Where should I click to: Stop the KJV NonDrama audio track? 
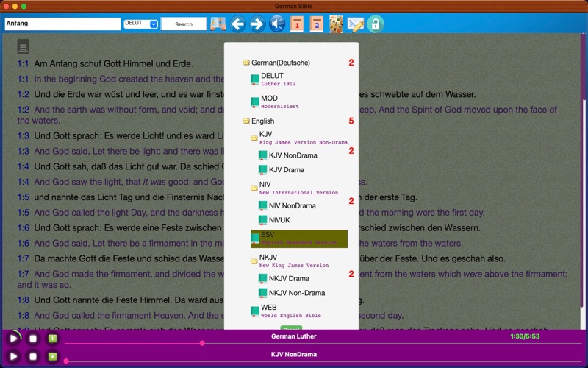click(x=33, y=356)
